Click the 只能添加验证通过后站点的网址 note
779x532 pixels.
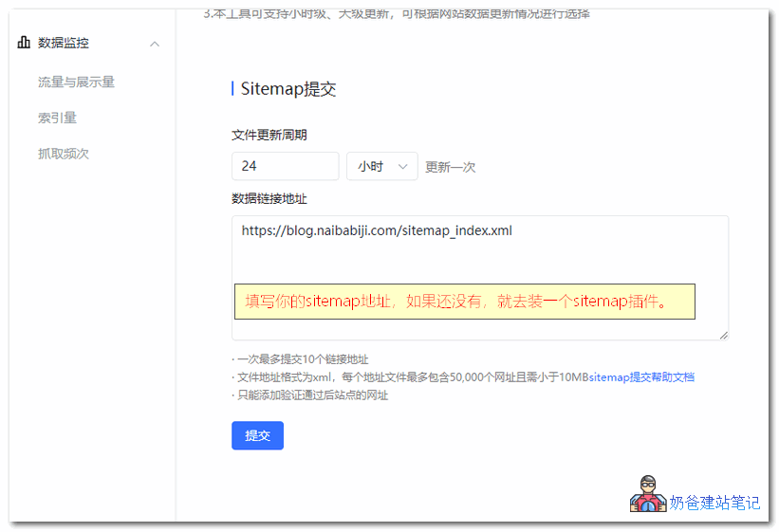[x=312, y=395]
